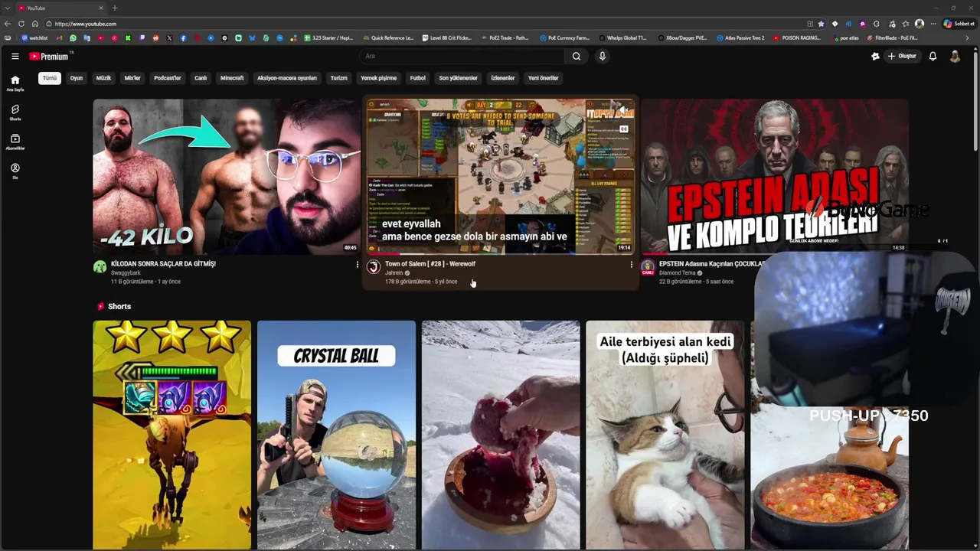
Task: Select the Oyun filter chip
Action: [x=77, y=78]
